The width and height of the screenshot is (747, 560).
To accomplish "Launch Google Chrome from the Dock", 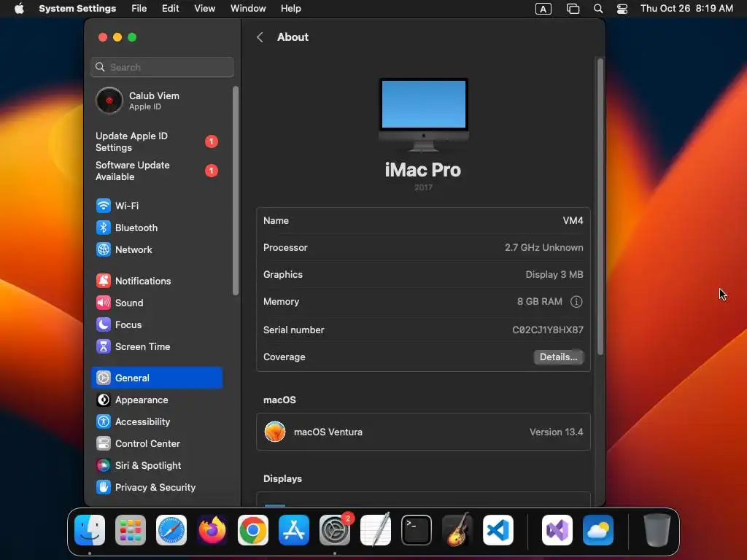I will [253, 530].
